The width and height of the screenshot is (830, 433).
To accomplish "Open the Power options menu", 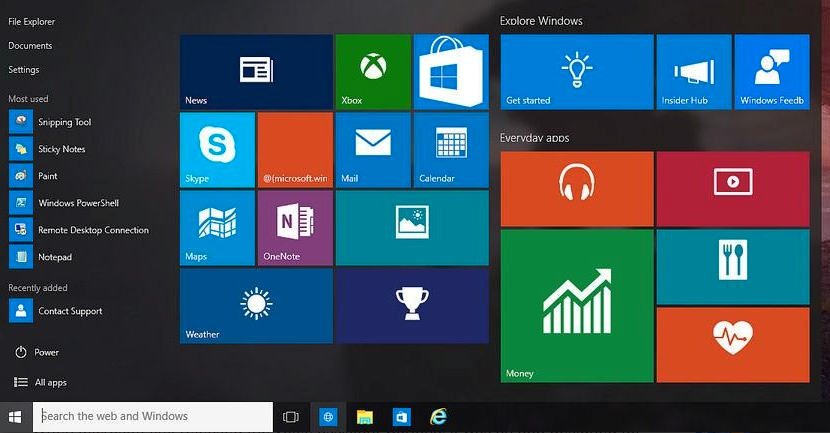I will 46,353.
